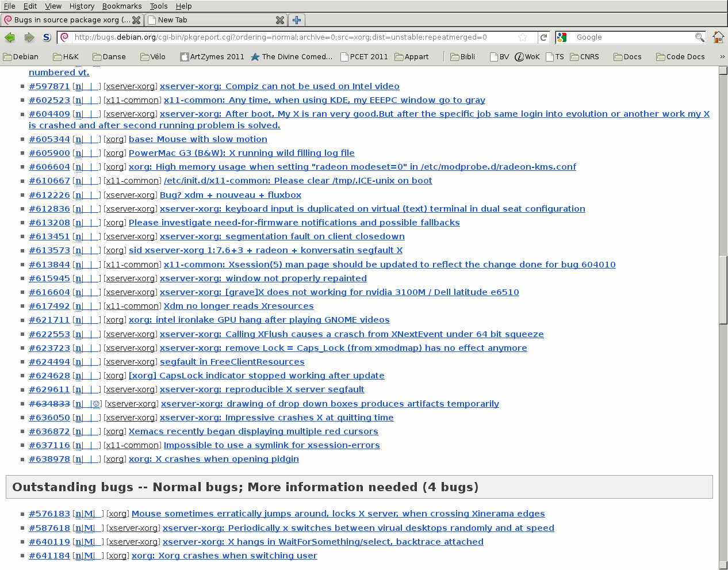Open bug number #597871 link
Screen dimensions: 728x570
(49, 86)
